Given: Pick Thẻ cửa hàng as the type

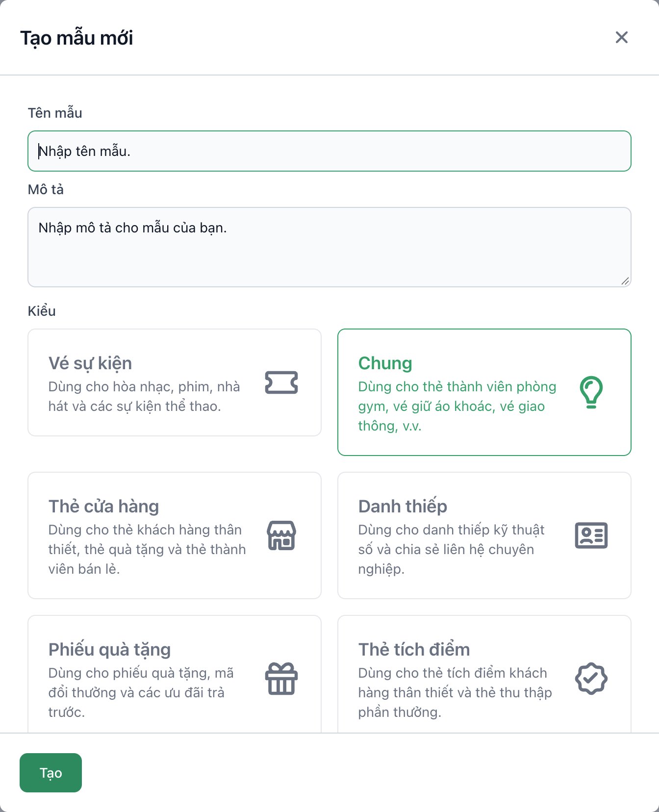Looking at the screenshot, I should tap(175, 535).
